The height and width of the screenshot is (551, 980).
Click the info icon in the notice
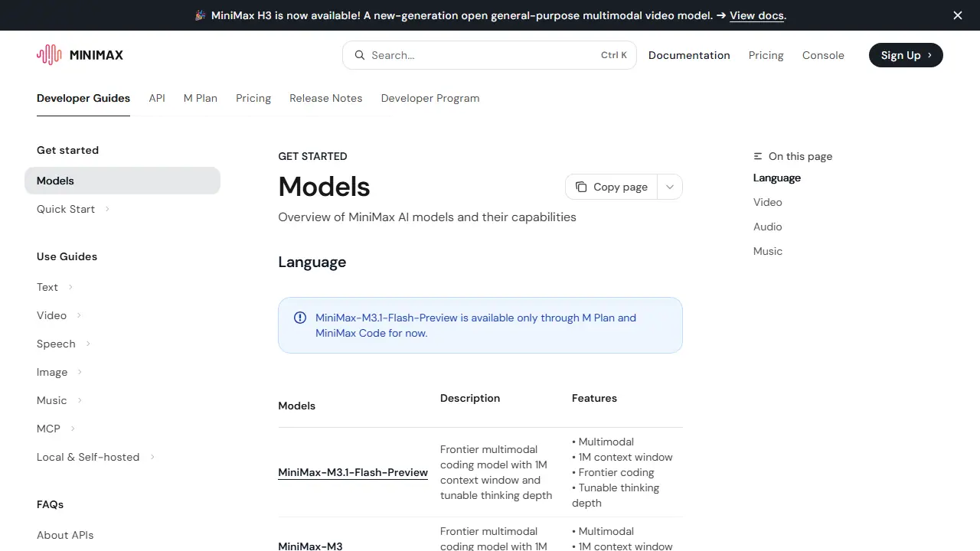(300, 318)
